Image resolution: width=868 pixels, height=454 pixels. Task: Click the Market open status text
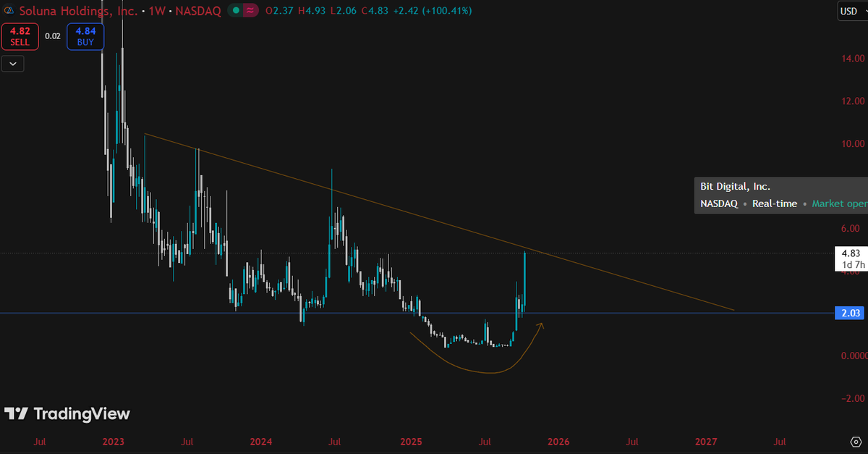point(839,204)
